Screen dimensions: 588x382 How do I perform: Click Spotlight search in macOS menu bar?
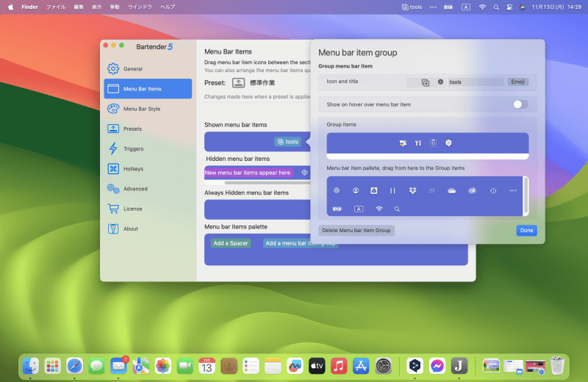point(496,7)
